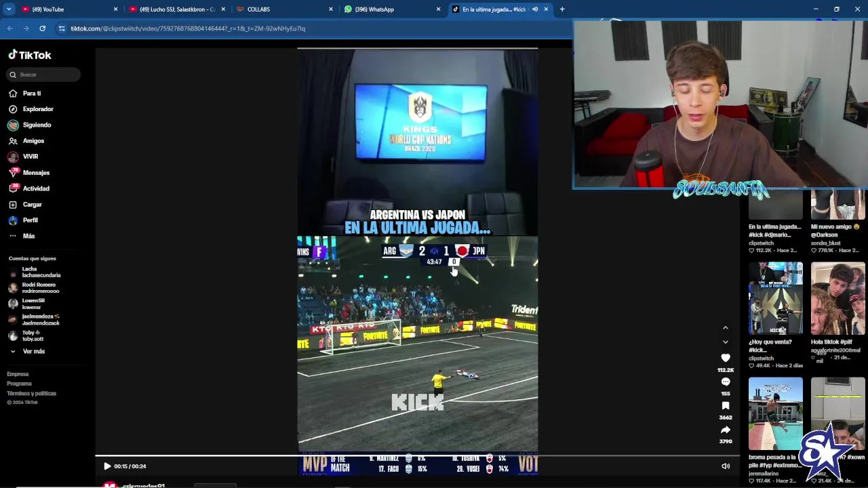
Task: Close the WhatsApp tab
Action: tap(438, 9)
